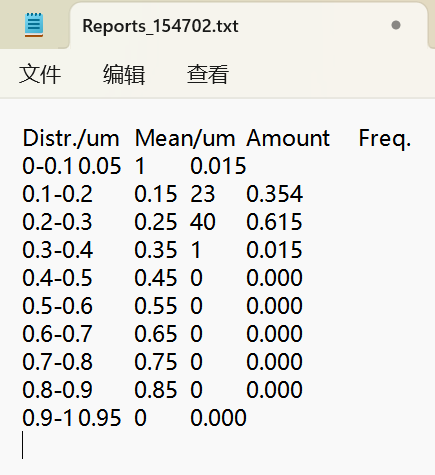Open the 编辑 menu
The width and height of the screenshot is (435, 475).
(124, 74)
